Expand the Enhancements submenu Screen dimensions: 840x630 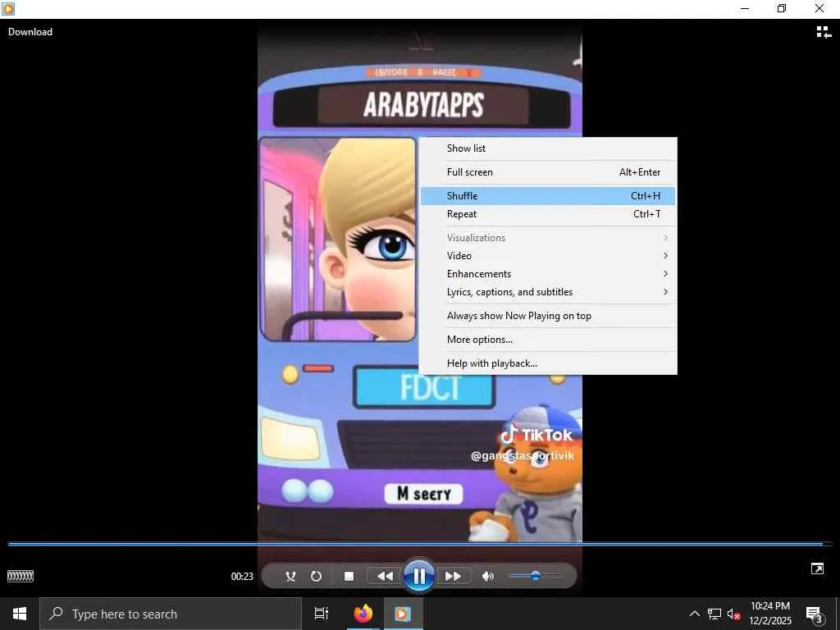click(547, 274)
